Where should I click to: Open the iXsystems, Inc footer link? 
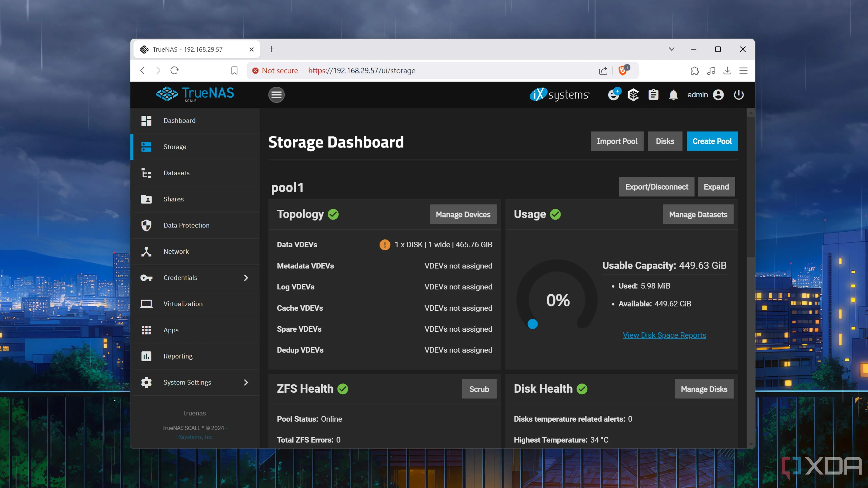pos(195,437)
